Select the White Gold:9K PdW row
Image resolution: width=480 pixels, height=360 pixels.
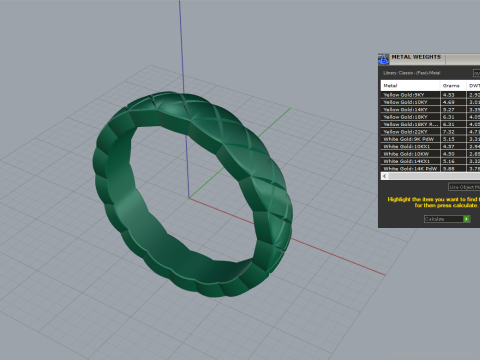[x=430, y=139]
